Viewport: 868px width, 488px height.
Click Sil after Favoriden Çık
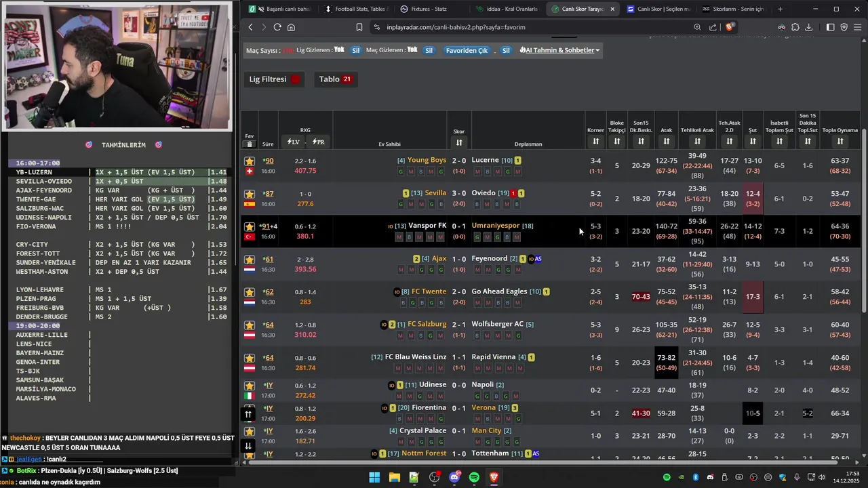[x=506, y=50]
